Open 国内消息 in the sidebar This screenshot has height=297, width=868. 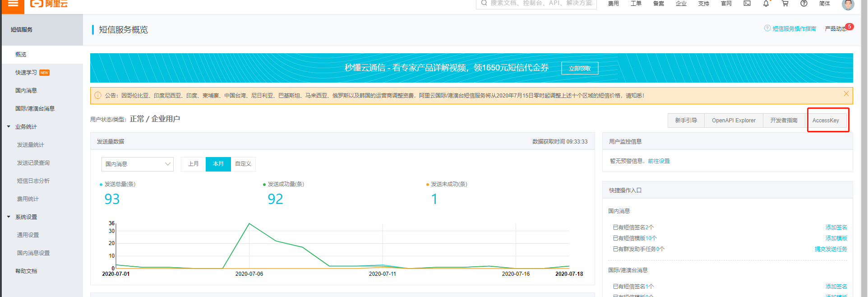click(x=26, y=90)
